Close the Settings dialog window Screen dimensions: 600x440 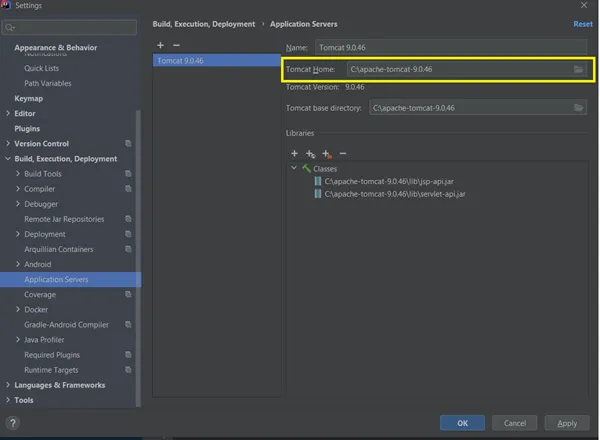[x=584, y=5]
